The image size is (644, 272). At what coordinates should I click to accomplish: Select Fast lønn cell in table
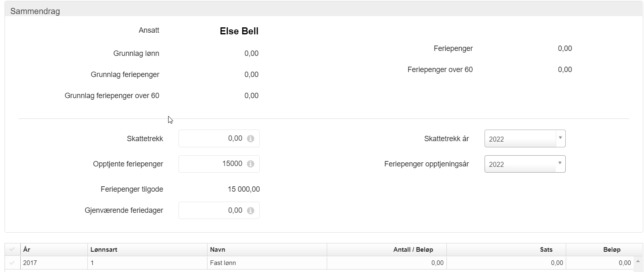224,263
